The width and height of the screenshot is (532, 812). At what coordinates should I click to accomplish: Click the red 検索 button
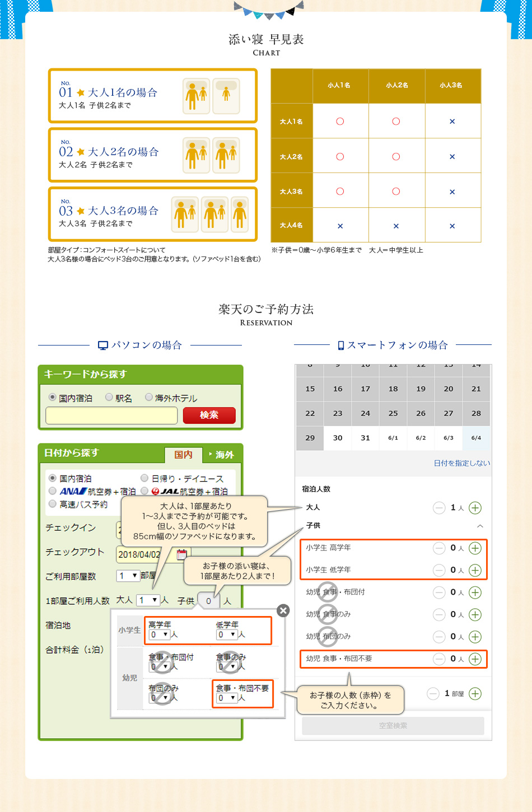point(209,415)
